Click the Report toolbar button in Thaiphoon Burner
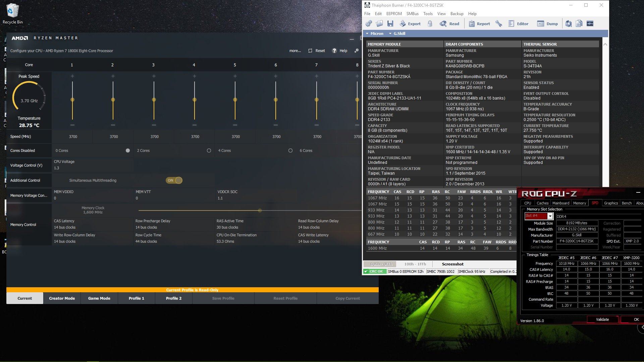The width and height of the screenshot is (644, 362). (x=479, y=23)
